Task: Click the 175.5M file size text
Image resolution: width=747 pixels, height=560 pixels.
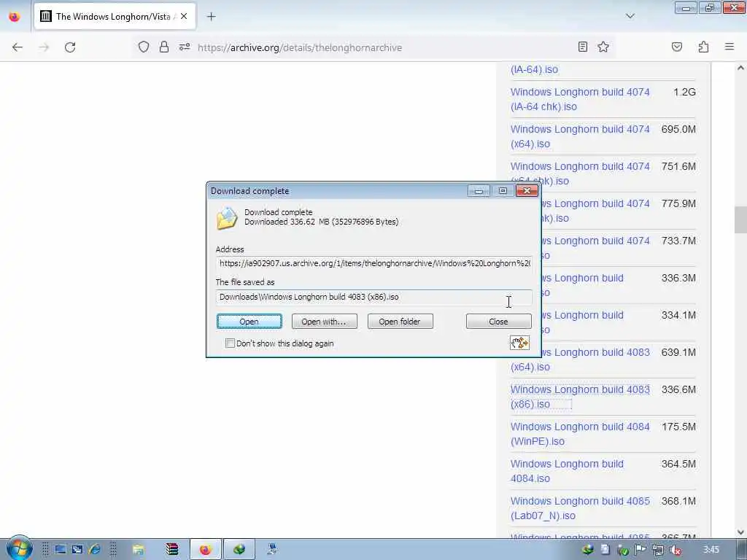Action: (678, 427)
